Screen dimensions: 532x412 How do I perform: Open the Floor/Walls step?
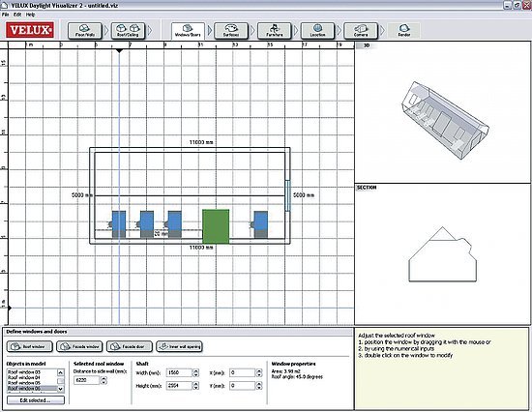coord(85,31)
